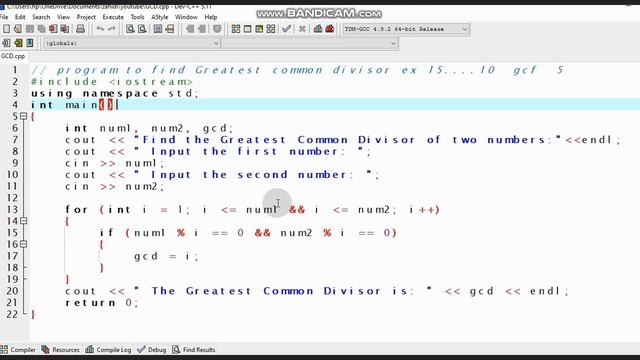The image size is (640, 360).
Task: Start debugging with the checkmark icon
Action: coord(287,29)
